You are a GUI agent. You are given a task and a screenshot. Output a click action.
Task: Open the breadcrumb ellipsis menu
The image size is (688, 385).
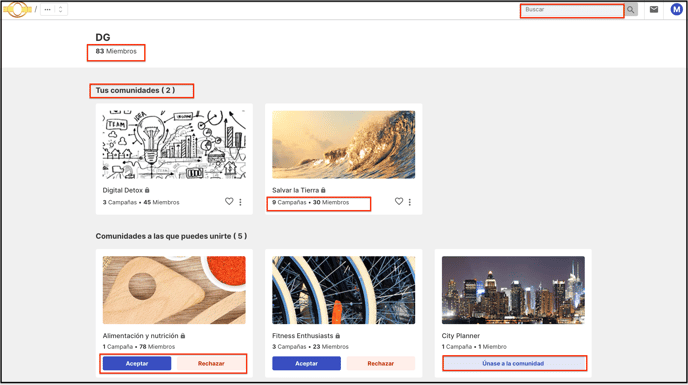tap(47, 9)
